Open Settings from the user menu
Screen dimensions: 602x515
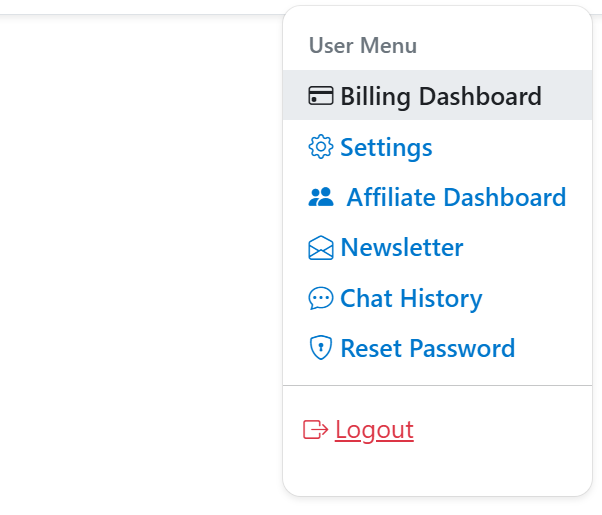point(386,147)
